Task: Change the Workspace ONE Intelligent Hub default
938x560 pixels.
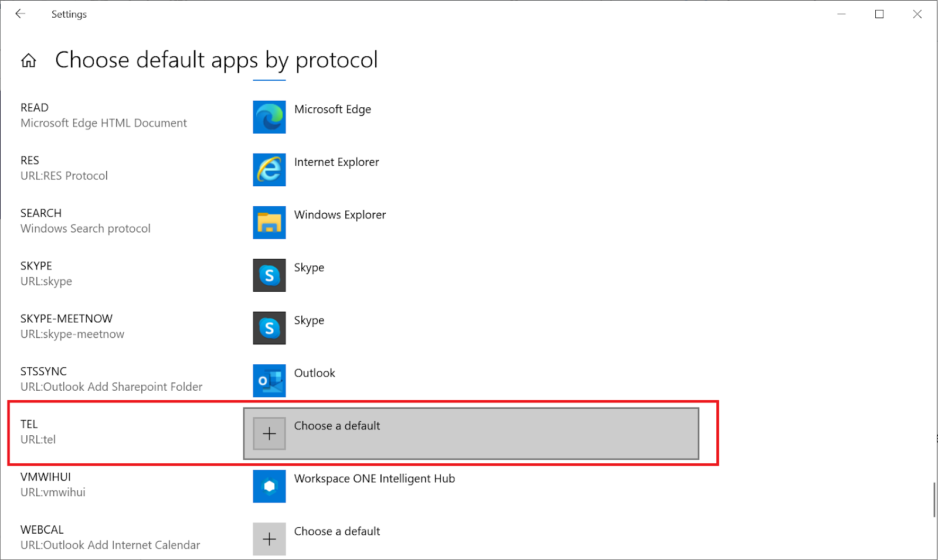Action: coord(375,479)
